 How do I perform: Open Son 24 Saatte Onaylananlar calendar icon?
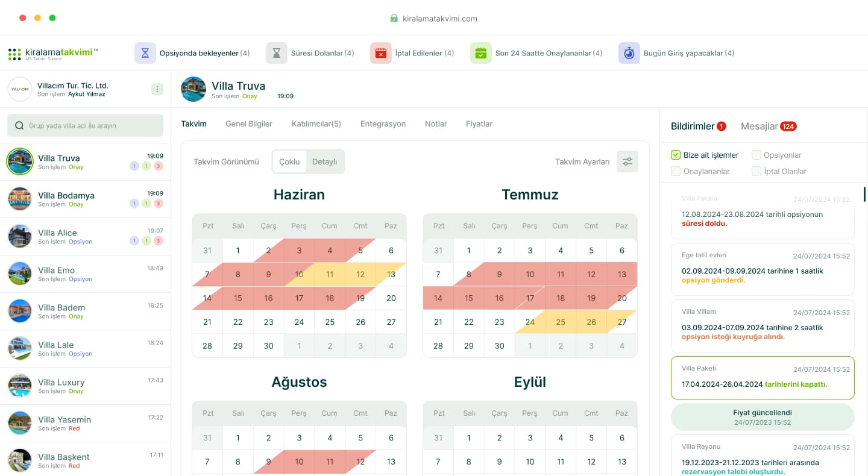(480, 53)
